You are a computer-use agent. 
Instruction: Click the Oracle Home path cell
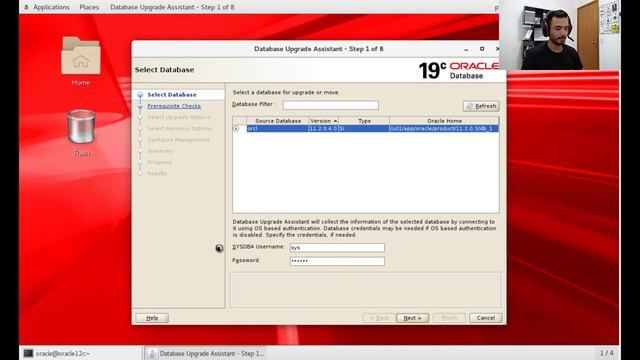point(444,129)
